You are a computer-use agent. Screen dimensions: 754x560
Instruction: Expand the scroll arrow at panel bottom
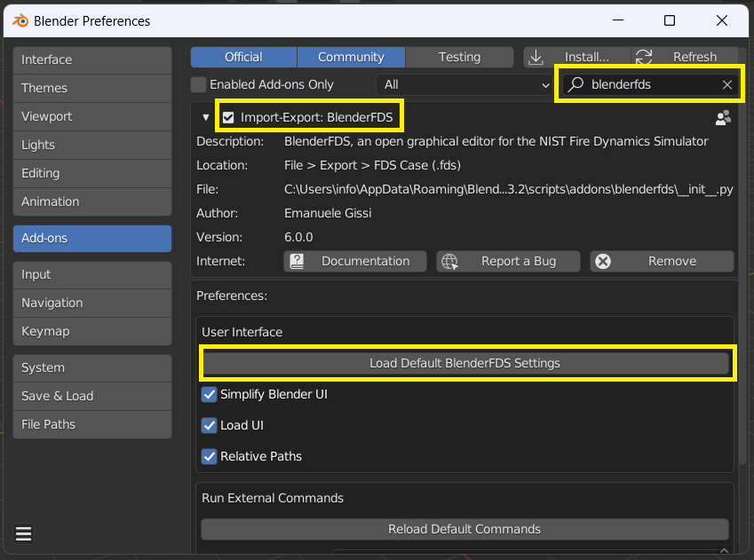pyautogui.click(x=724, y=550)
